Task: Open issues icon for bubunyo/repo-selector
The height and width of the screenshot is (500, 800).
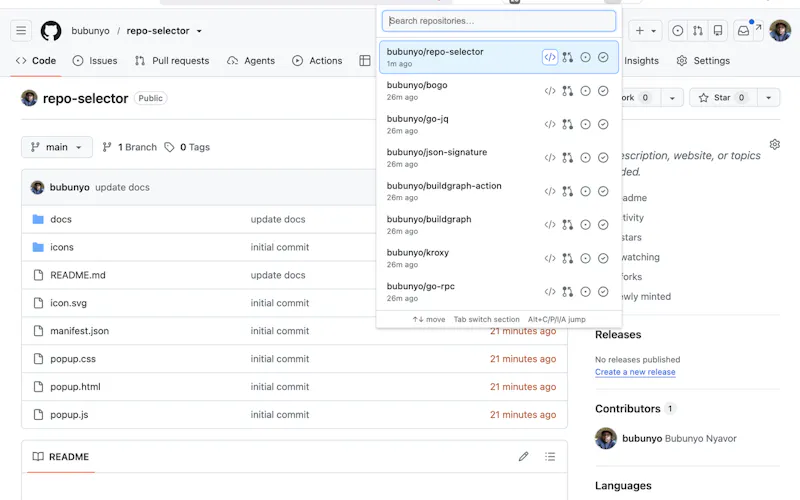Action: click(585, 57)
